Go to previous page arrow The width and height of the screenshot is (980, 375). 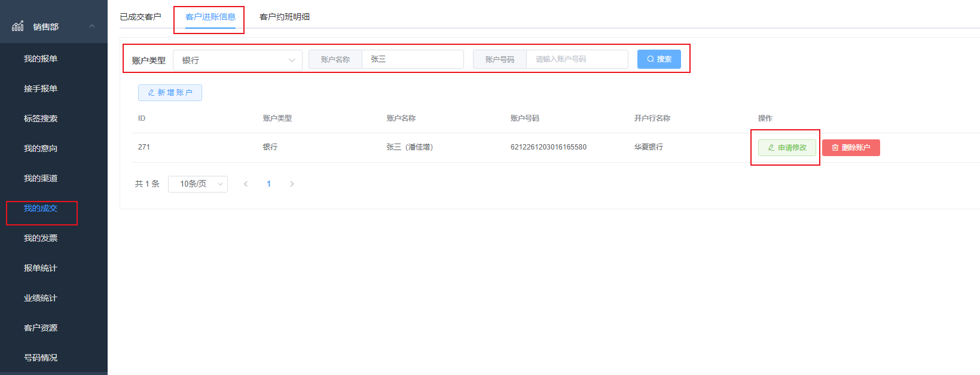tap(246, 184)
